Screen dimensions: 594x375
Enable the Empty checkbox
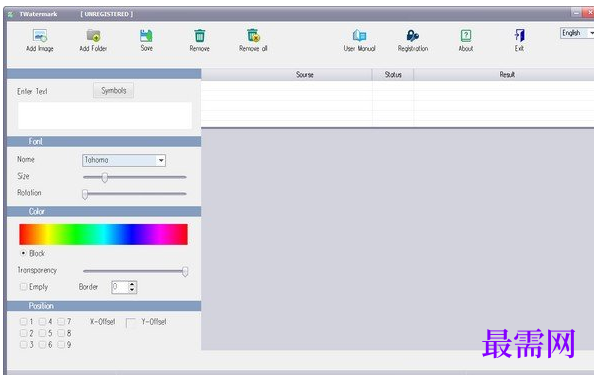pos(23,287)
